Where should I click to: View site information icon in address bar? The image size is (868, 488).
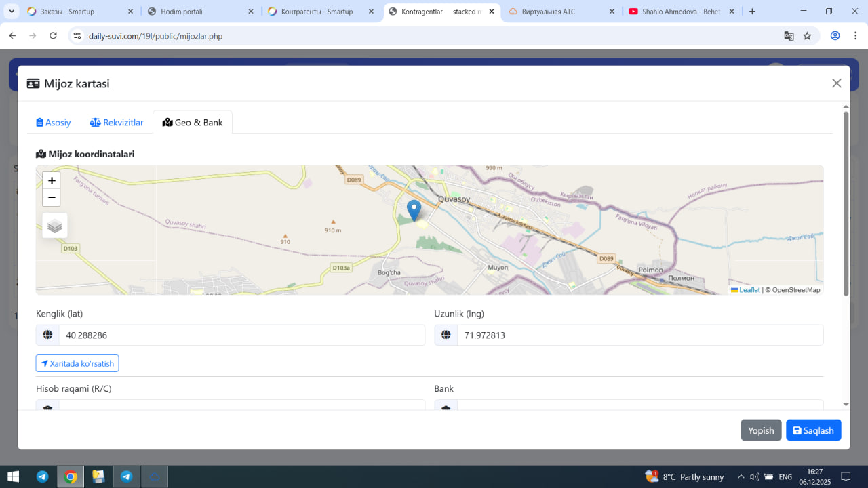click(x=77, y=36)
